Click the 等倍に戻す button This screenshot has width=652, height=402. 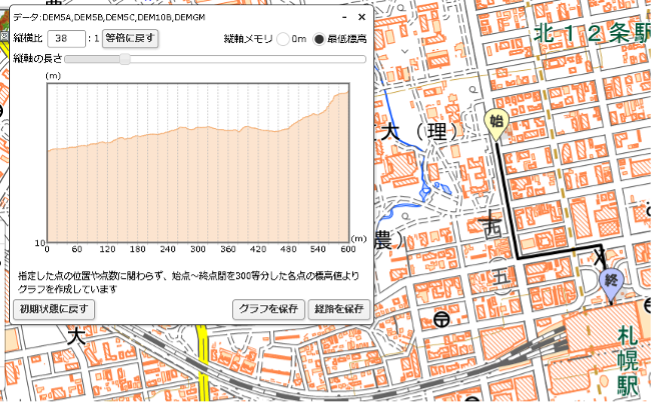130,38
